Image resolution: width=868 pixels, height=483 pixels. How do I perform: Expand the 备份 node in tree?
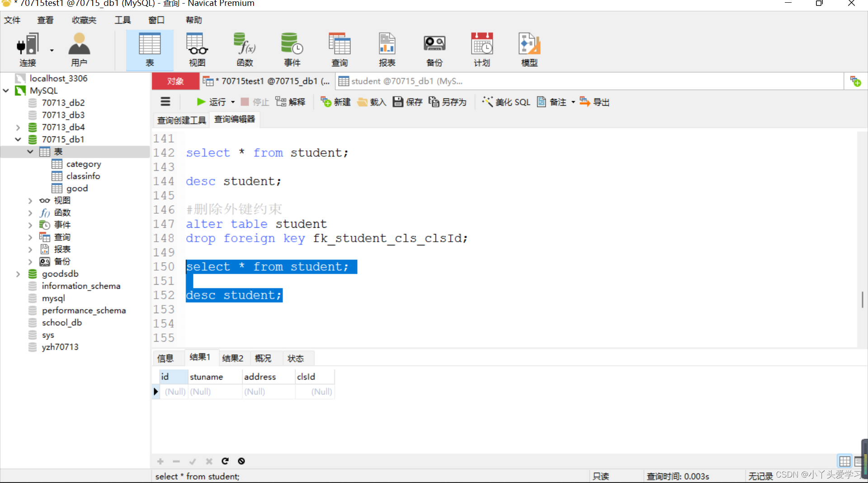(x=30, y=262)
